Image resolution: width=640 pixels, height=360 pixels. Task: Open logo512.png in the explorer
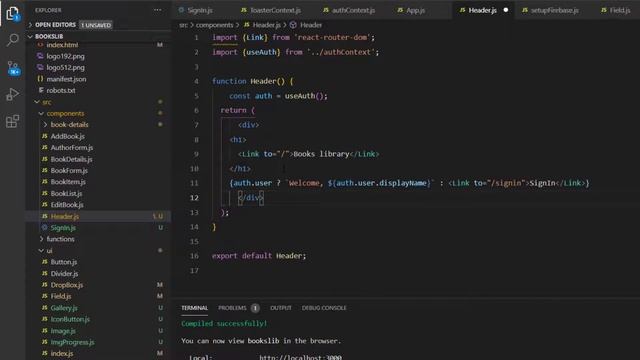tap(65, 68)
